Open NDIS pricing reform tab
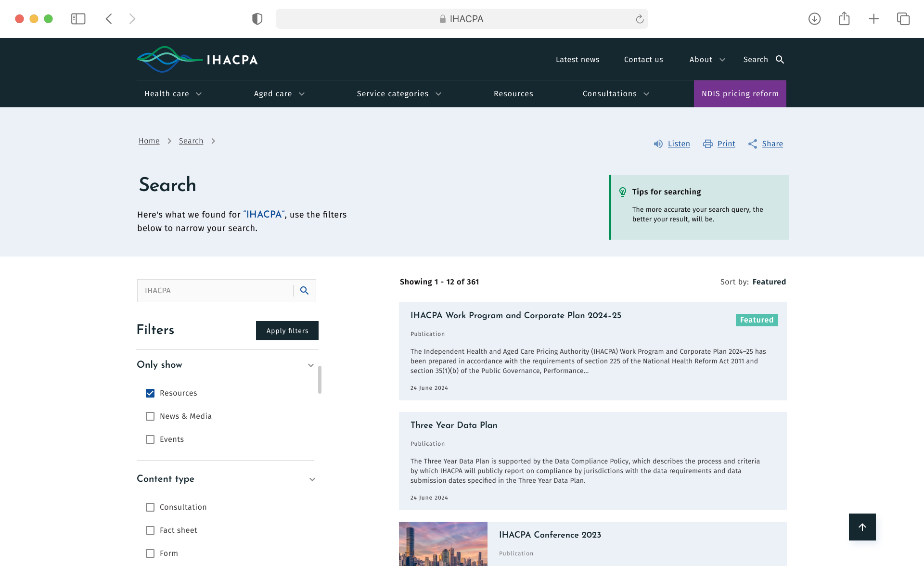 [x=740, y=94]
